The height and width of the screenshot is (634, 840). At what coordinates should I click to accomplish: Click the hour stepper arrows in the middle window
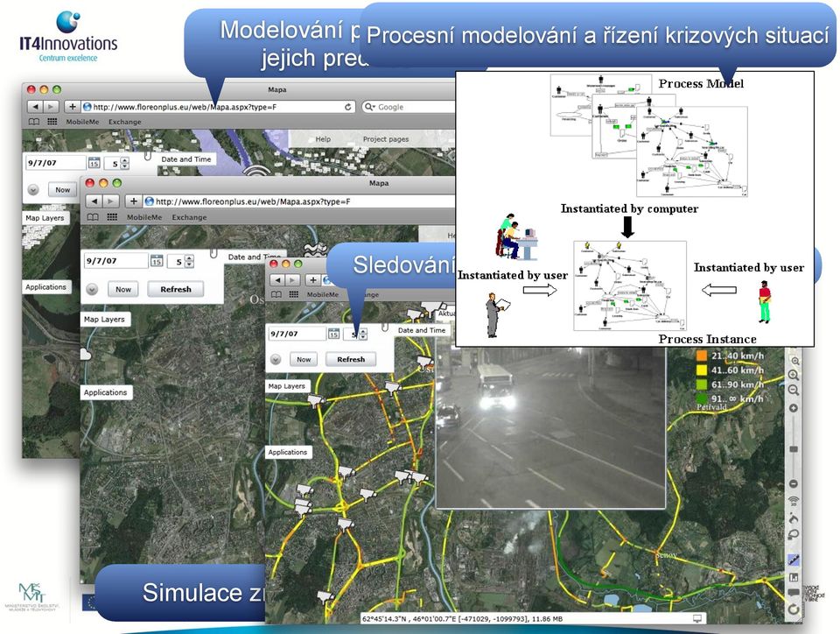point(189,262)
